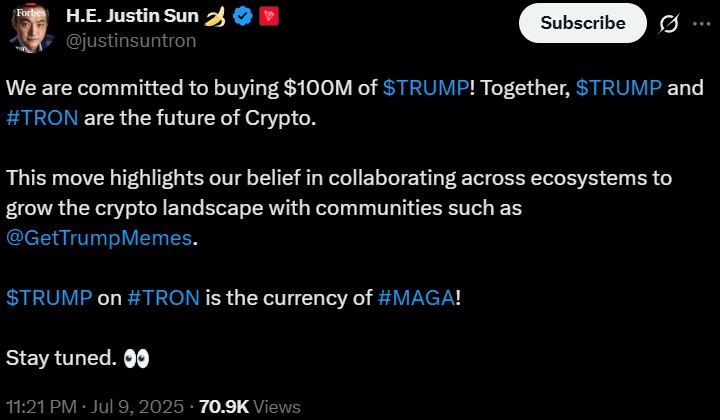Click $TRUMP starting the "currency of" line

(49, 297)
